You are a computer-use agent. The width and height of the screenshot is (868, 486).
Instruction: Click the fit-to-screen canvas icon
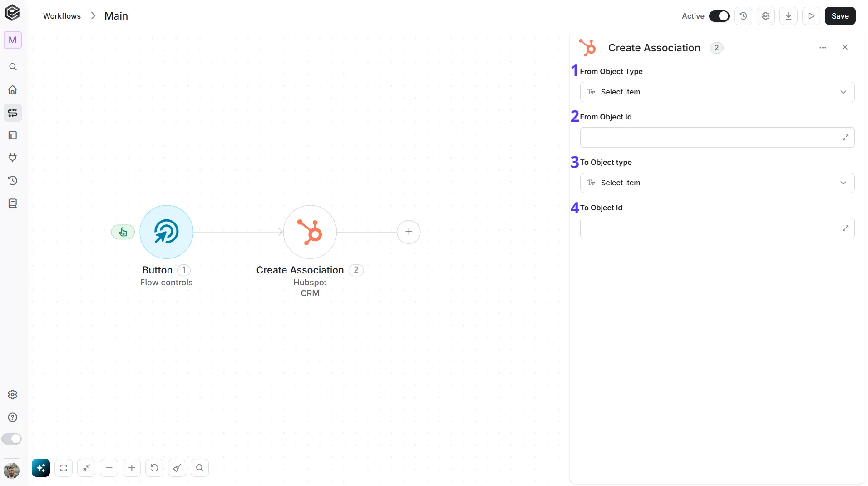click(64, 468)
